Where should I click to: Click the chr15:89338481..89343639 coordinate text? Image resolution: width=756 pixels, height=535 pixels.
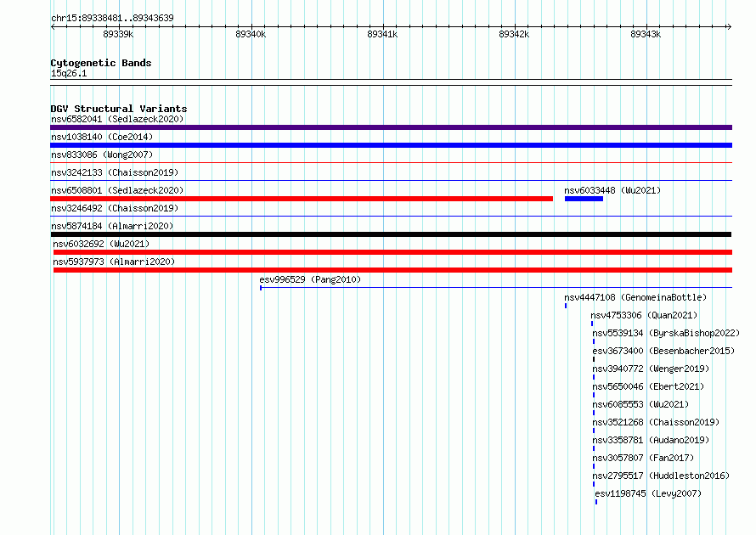point(112,18)
